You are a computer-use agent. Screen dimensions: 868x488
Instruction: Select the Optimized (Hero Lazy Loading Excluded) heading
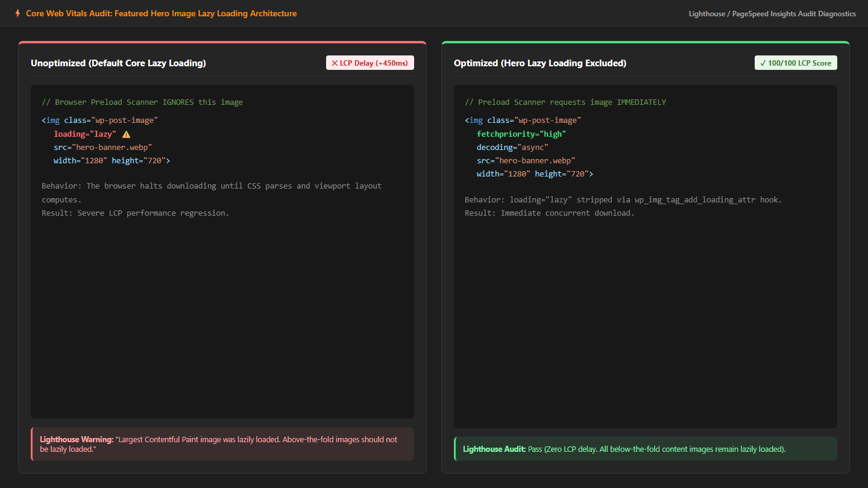click(x=540, y=63)
